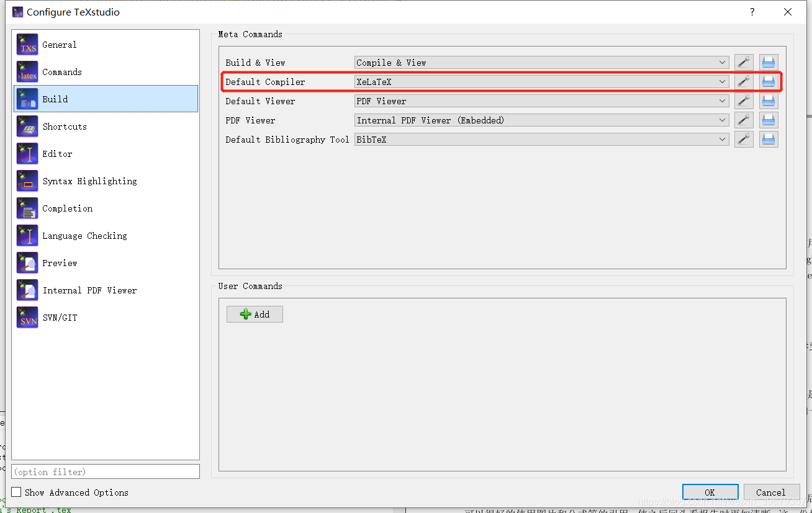This screenshot has height=513, width=812.
Task: Expand the PDF Viewer dropdown
Action: coord(542,120)
